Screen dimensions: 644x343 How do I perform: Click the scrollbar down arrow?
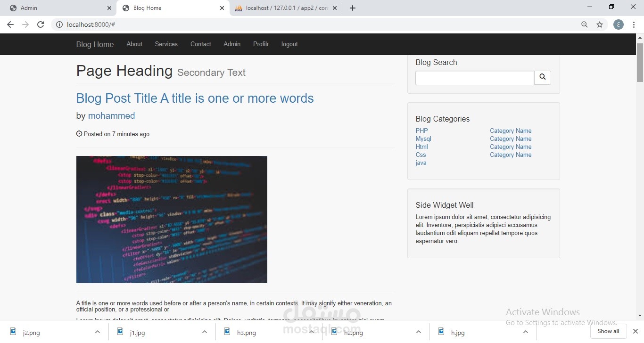tap(640, 316)
